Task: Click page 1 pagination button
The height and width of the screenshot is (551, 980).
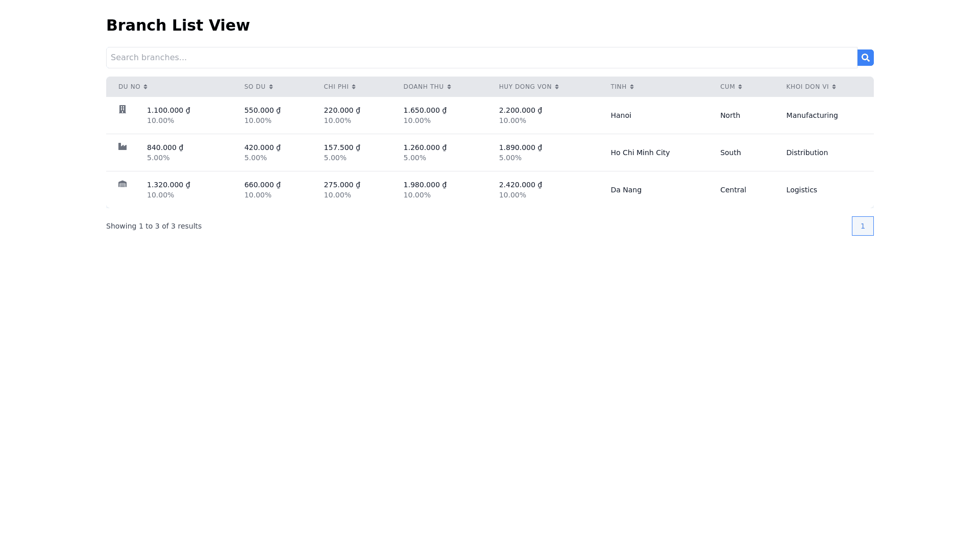Action: coord(863,226)
